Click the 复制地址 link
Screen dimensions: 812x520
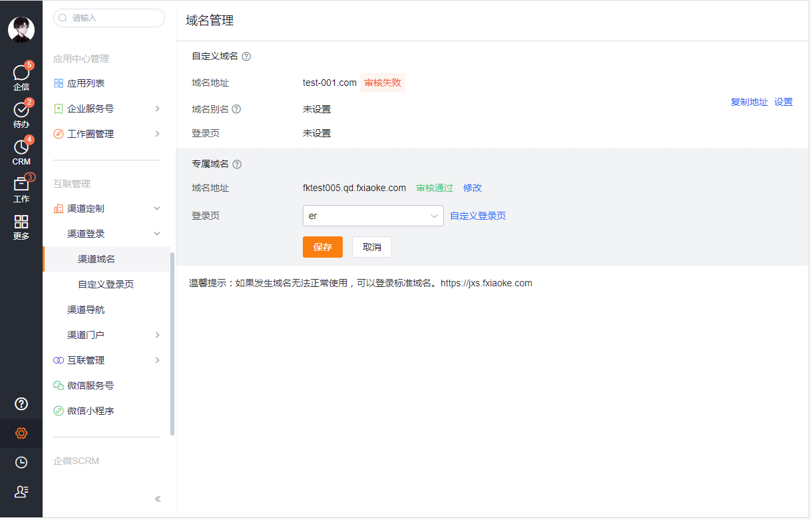pyautogui.click(x=749, y=103)
